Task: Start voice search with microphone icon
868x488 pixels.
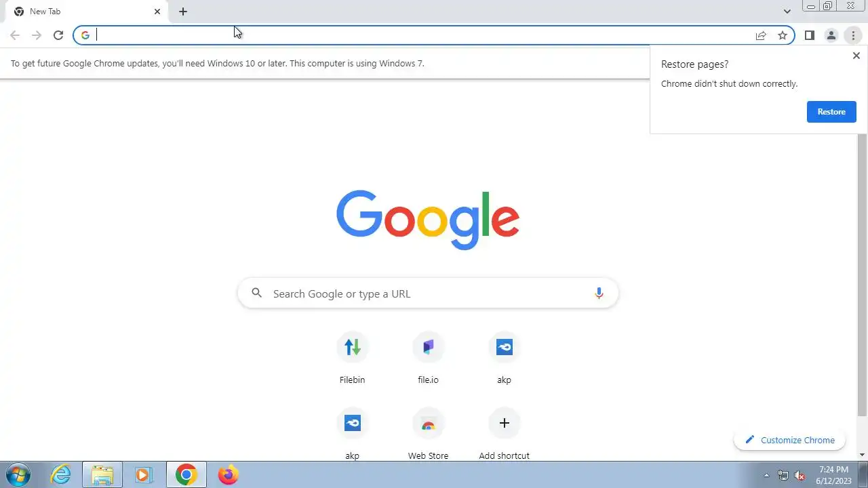Action: coord(599,293)
